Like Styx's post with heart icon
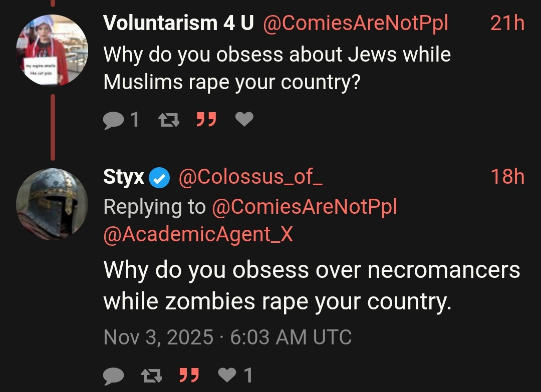Viewport: 541px width, 392px height. pyautogui.click(x=227, y=375)
